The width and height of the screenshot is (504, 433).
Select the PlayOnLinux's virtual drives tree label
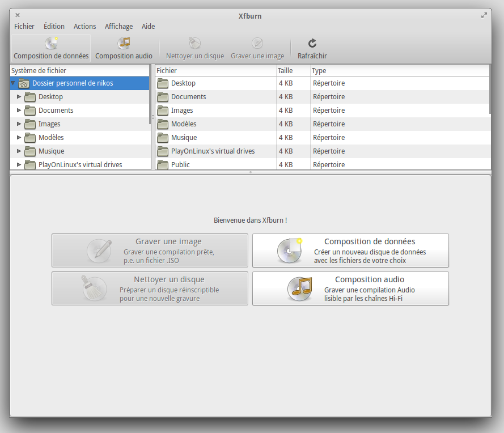81,164
